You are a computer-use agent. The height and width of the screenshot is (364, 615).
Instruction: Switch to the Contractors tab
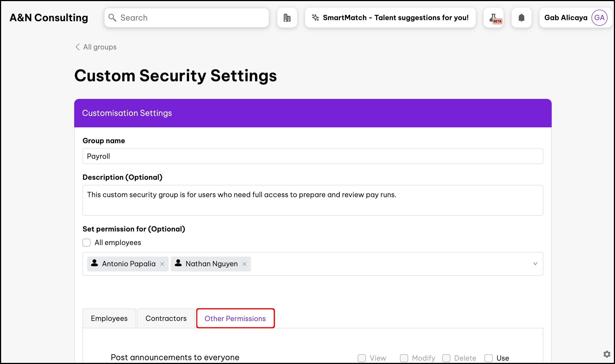166,318
